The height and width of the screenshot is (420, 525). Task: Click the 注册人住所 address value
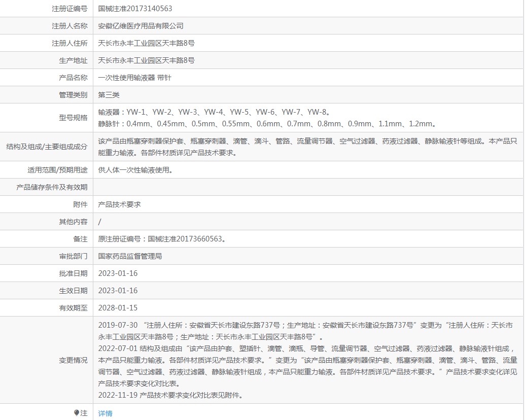[x=146, y=43]
